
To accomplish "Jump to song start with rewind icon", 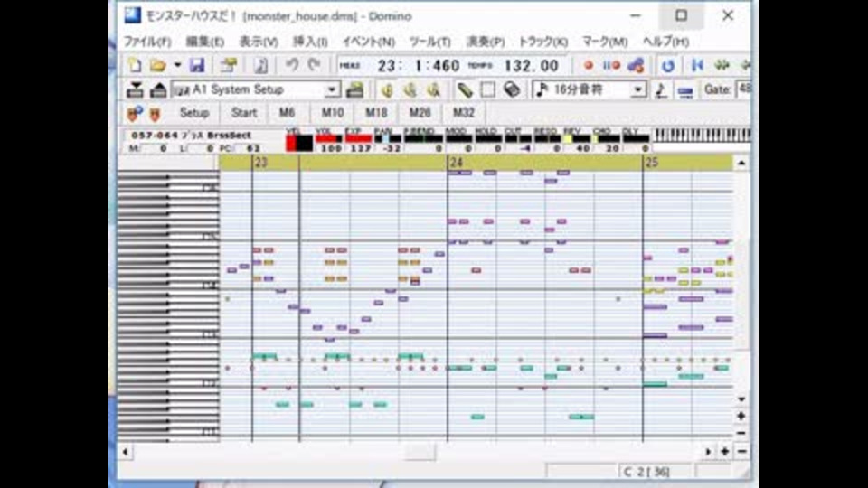I will coord(697,65).
